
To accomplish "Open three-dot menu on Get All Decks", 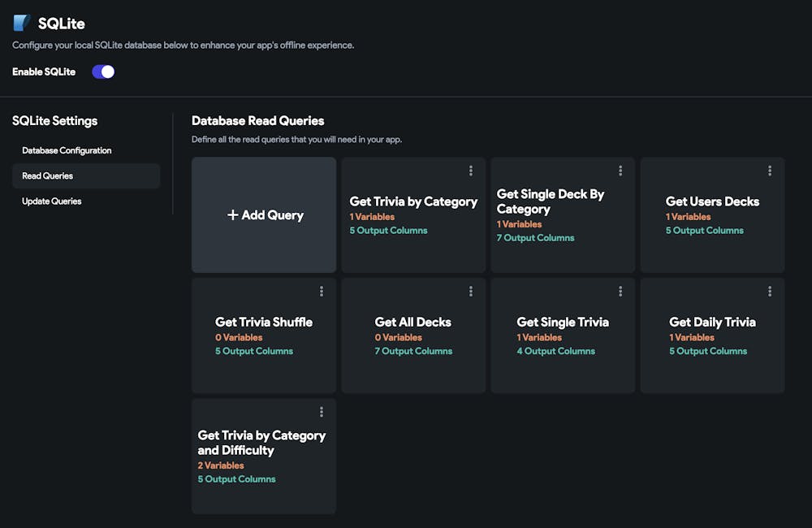I will (x=471, y=292).
